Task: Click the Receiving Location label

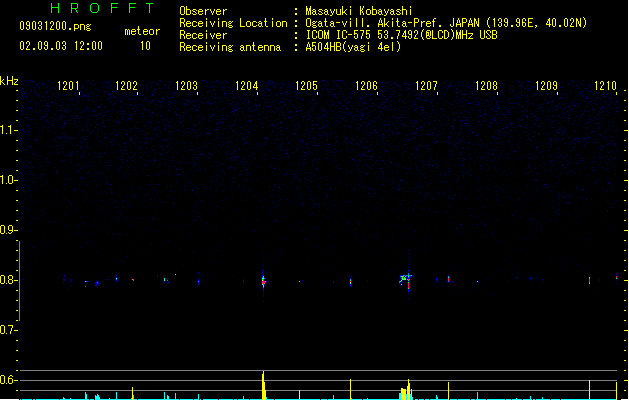Action: click(233, 23)
